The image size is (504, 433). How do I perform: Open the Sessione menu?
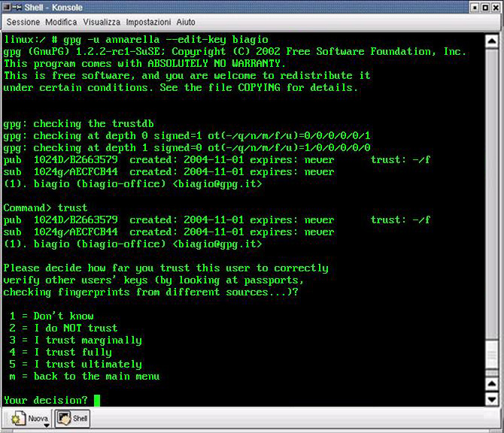coord(23,23)
